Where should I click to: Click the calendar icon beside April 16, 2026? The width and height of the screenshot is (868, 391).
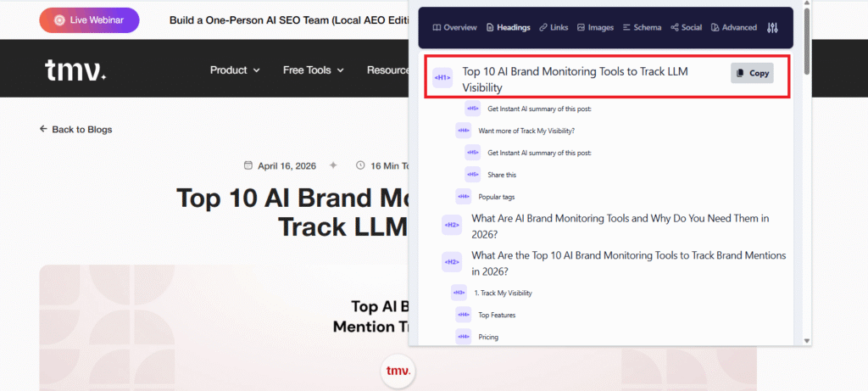tap(248, 165)
